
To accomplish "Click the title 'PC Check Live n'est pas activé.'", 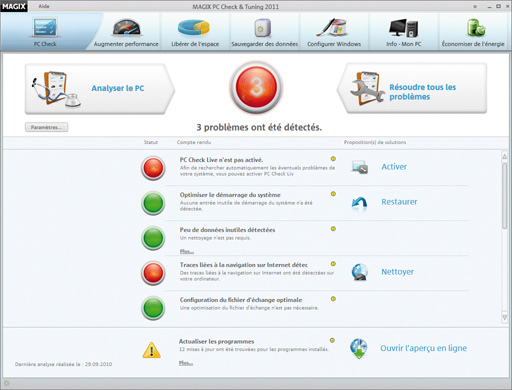I will coord(221,160).
